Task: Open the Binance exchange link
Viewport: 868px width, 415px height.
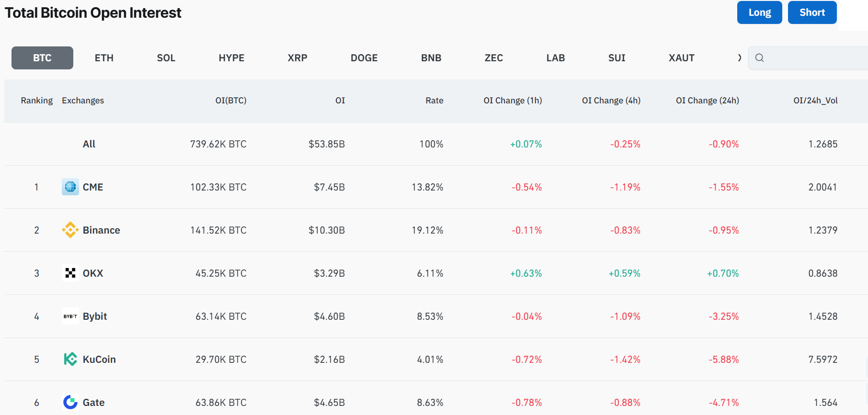Action: coord(102,230)
